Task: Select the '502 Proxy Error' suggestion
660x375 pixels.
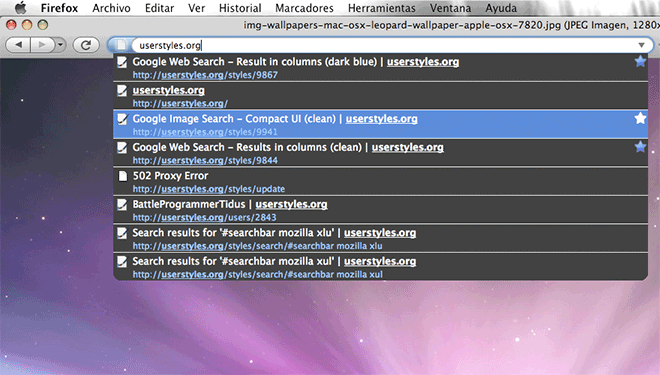Action: click(x=381, y=181)
